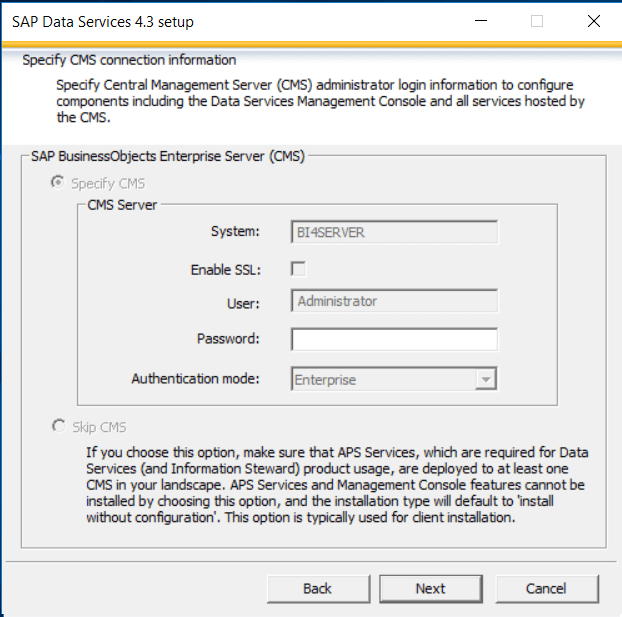Image resolution: width=622 pixels, height=617 pixels.
Task: Click the System field with BI4SERVER
Action: point(394,232)
